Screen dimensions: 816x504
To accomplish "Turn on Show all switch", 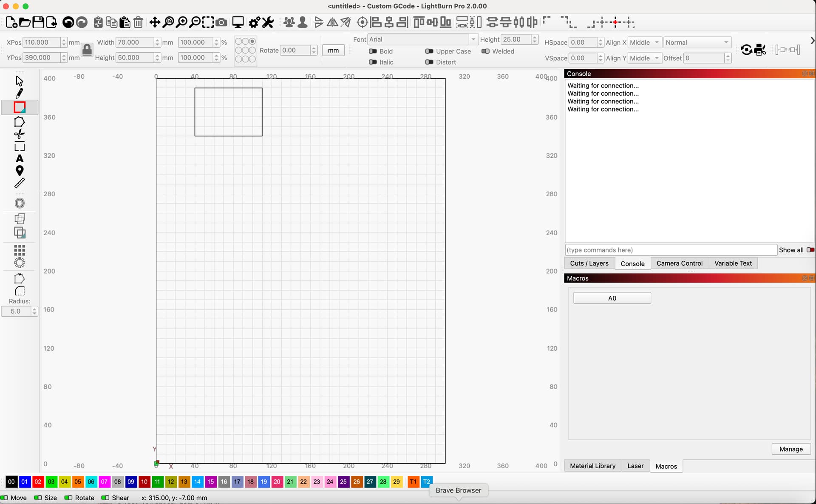I will pos(810,250).
